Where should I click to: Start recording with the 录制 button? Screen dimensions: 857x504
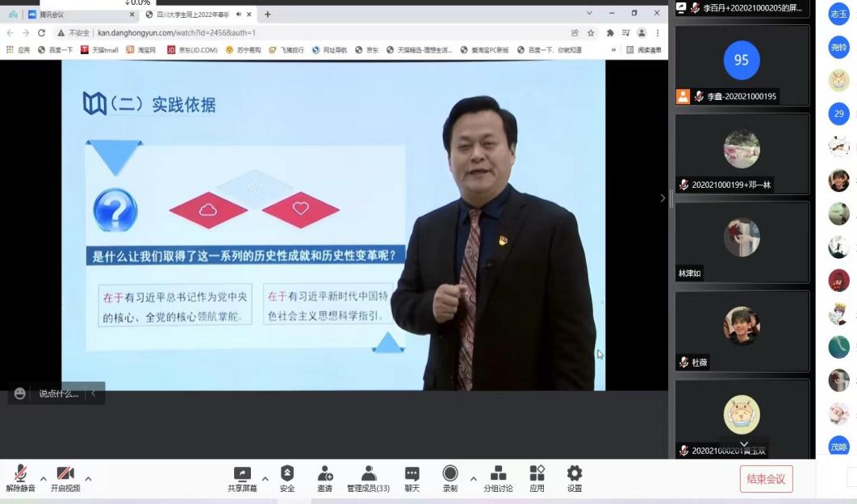pyautogui.click(x=449, y=476)
